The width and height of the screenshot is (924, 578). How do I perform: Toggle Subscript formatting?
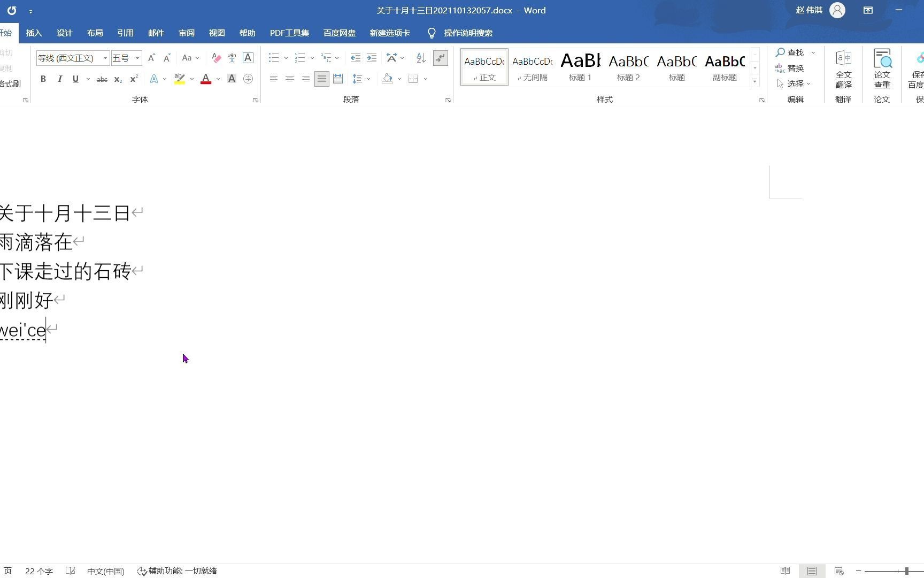point(118,79)
